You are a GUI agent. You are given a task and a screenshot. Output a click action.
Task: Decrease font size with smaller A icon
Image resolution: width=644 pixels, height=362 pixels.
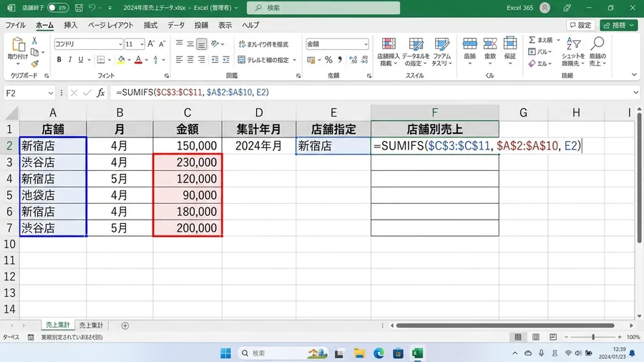pos(162,44)
